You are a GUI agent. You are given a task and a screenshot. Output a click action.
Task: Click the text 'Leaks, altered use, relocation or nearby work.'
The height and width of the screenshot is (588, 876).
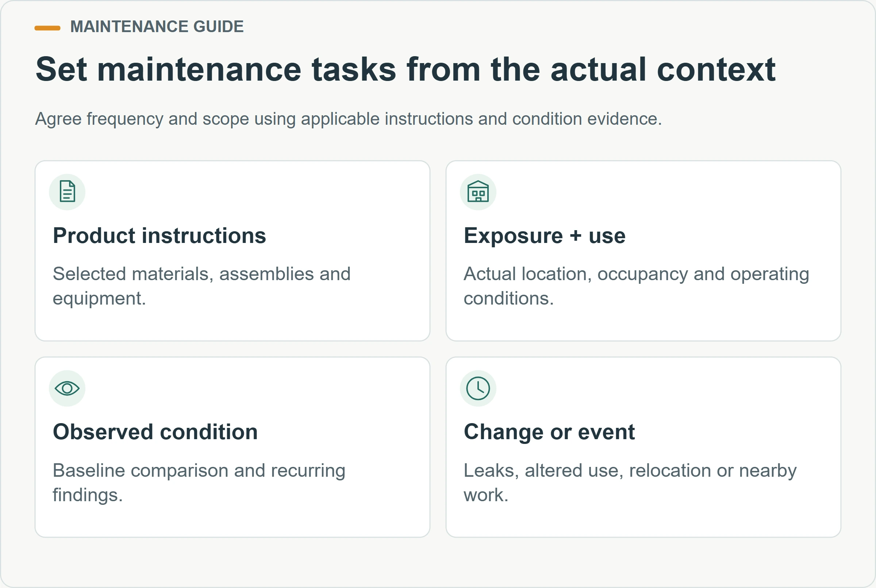(x=630, y=483)
